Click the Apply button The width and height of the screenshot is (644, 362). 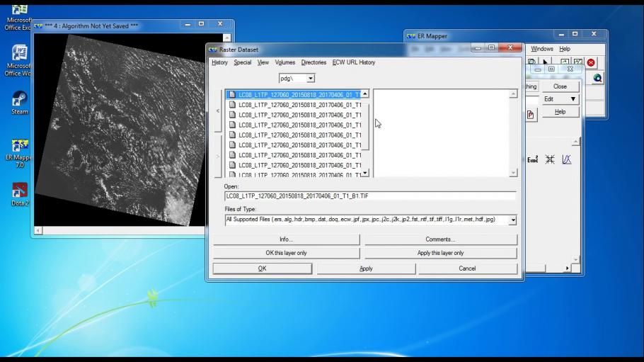click(366, 268)
